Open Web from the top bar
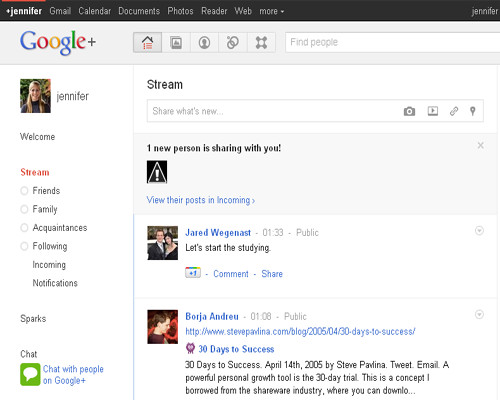 click(x=243, y=11)
